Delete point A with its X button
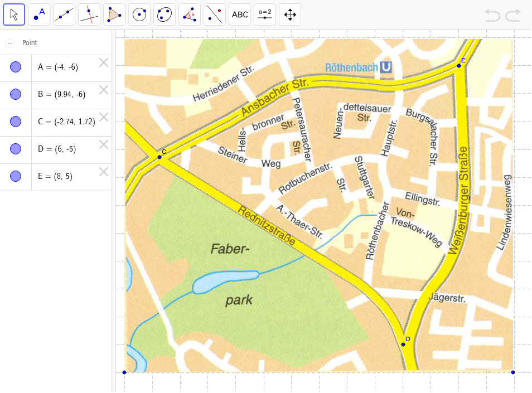Viewport: 532px width, 393px height. pyautogui.click(x=104, y=62)
